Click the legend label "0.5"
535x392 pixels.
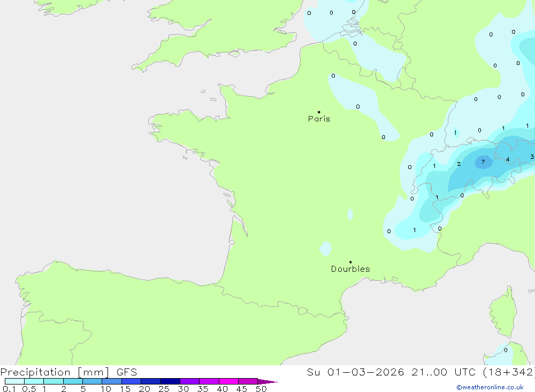(x=29, y=389)
